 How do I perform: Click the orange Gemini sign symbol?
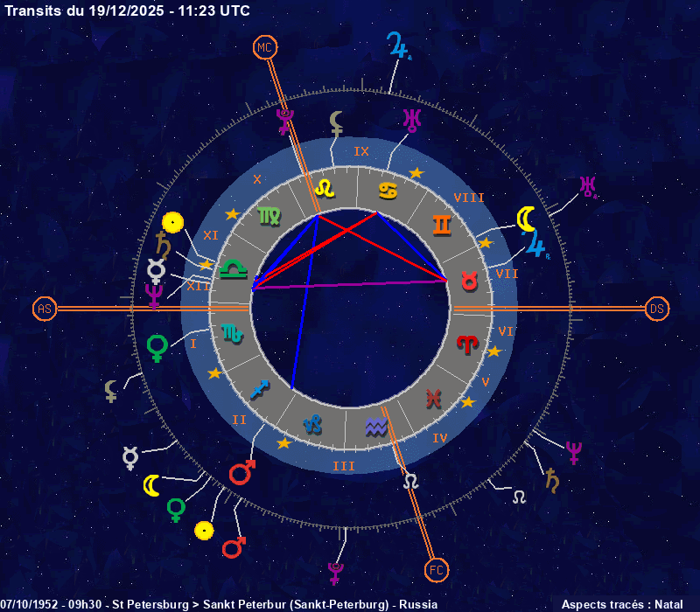coord(443,225)
